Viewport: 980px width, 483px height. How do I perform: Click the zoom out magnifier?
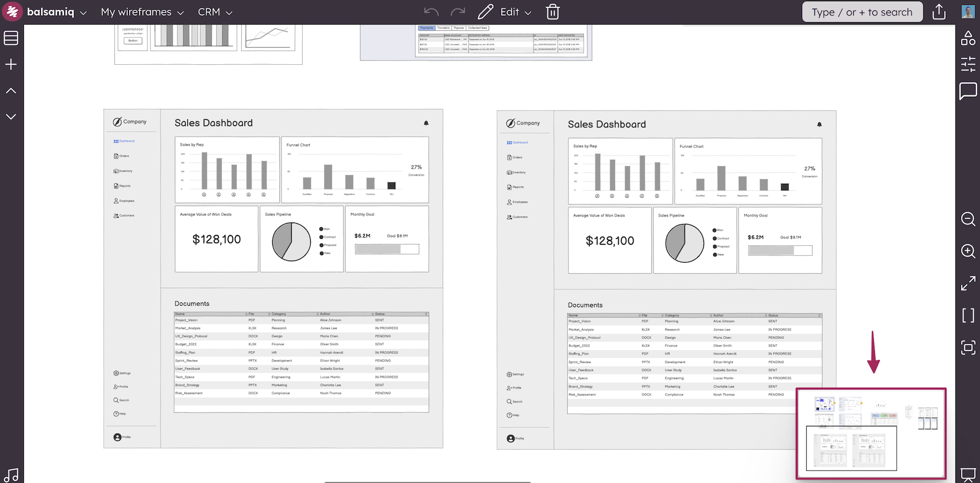[968, 219]
